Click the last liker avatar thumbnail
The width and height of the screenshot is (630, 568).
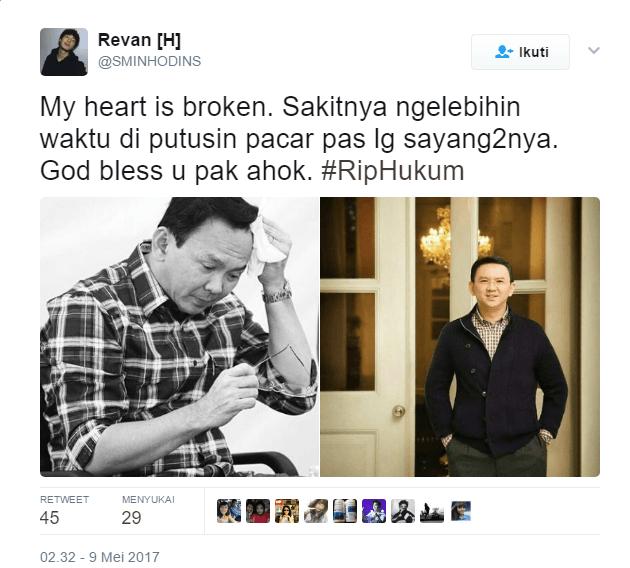tap(461, 511)
